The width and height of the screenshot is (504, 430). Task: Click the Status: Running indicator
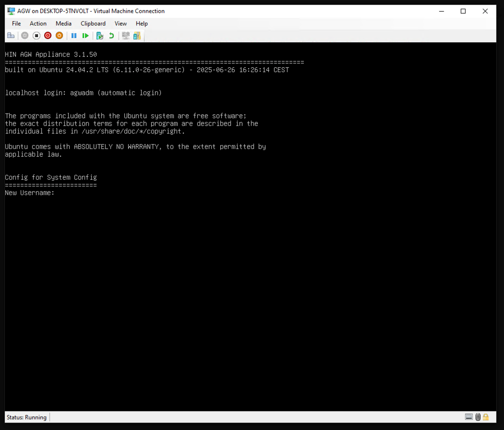point(26,417)
